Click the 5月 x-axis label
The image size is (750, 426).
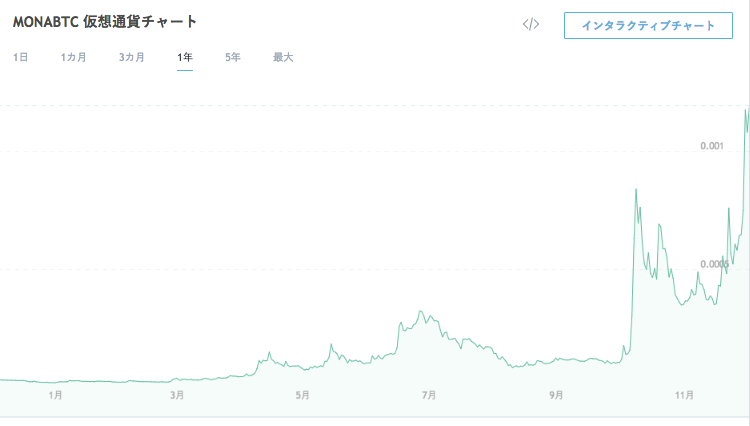(302, 395)
